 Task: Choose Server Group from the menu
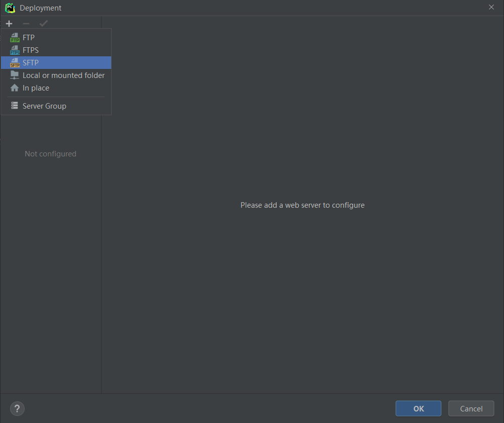pyautogui.click(x=56, y=106)
